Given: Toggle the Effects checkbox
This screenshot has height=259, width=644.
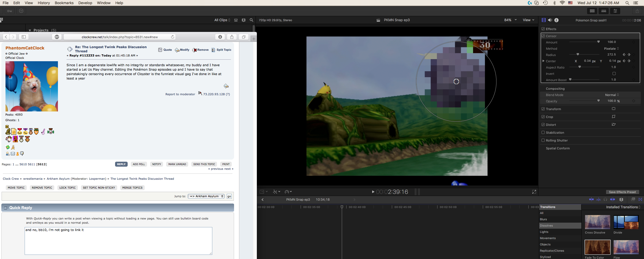Looking at the screenshot, I should 543,29.
